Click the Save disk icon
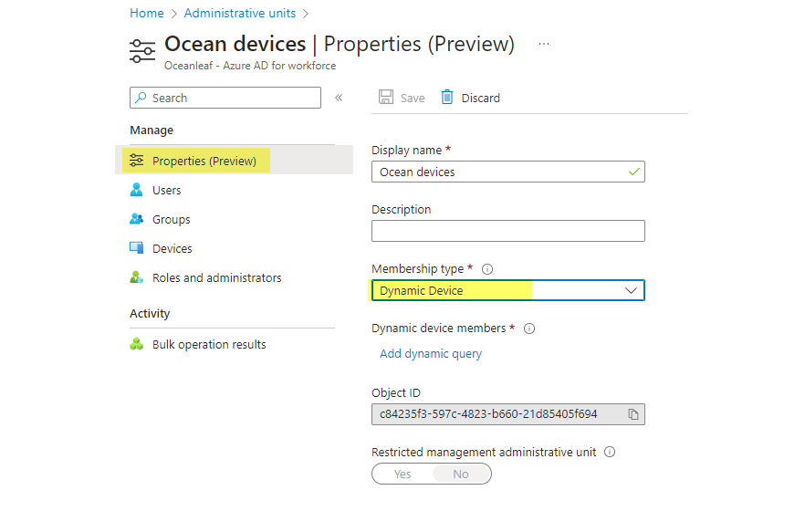 pos(385,97)
